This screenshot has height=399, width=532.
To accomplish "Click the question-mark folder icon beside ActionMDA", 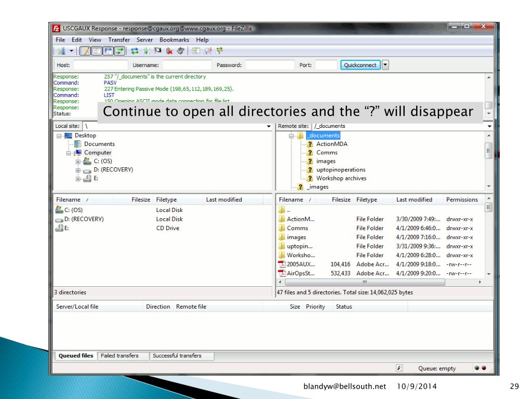I will click(310, 144).
